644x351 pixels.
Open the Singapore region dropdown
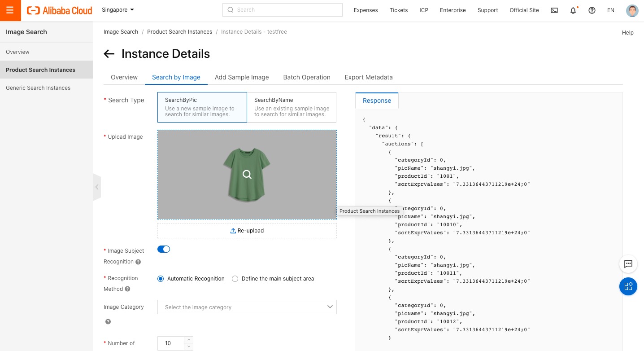coord(118,10)
